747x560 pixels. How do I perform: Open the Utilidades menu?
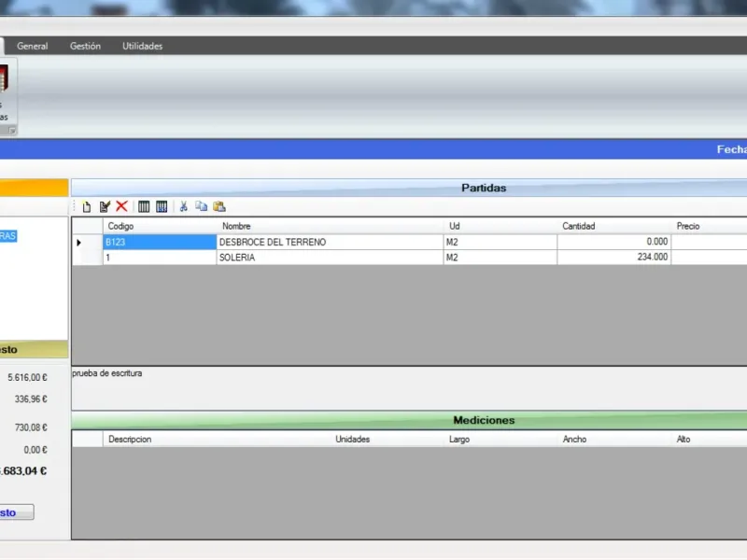click(x=143, y=46)
